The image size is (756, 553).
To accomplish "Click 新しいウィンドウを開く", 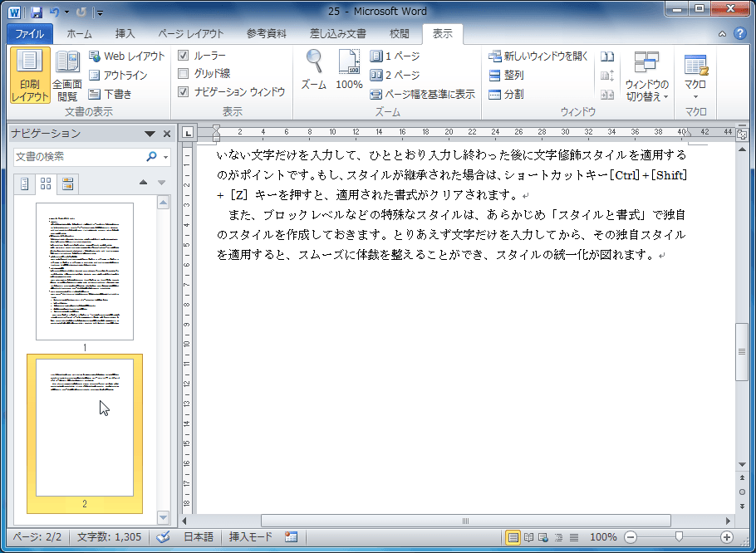I will pos(538,56).
